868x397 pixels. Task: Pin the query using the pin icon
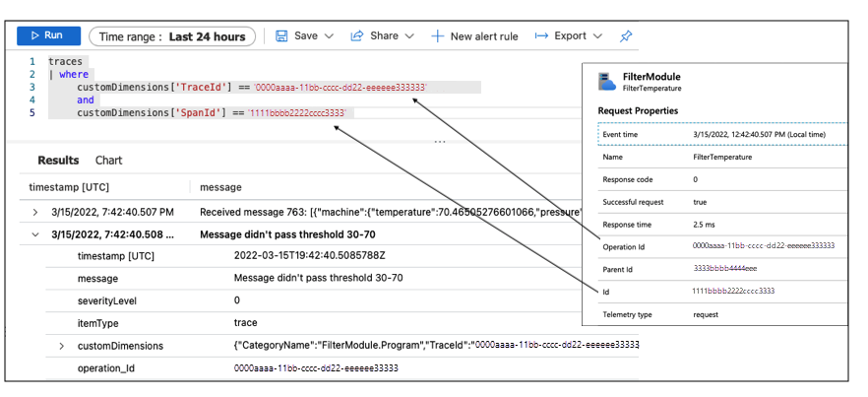coord(626,36)
